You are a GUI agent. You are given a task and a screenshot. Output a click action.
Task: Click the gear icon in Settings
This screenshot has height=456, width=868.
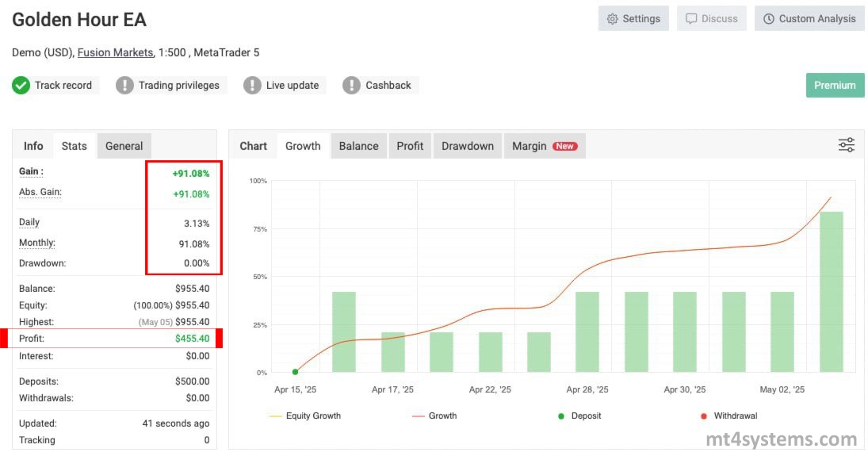612,19
